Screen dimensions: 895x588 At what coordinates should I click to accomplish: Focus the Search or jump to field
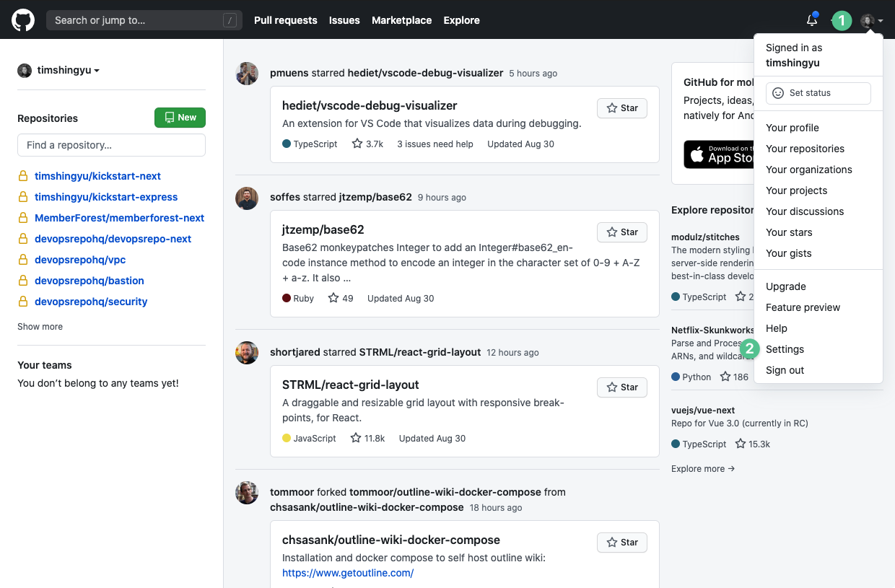point(144,20)
